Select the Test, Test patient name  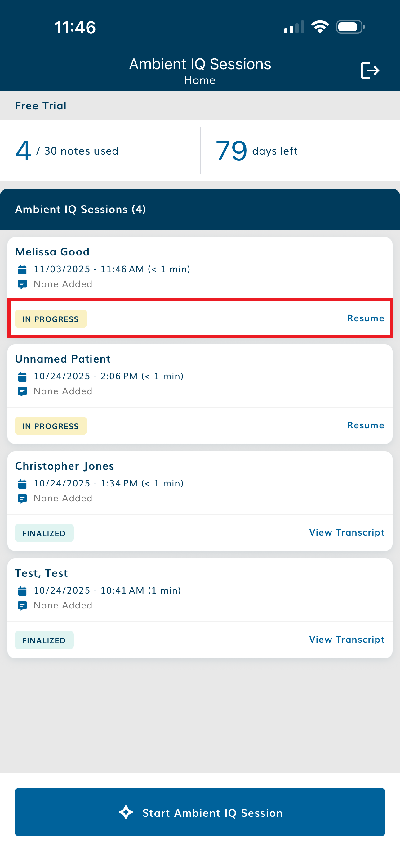click(42, 573)
